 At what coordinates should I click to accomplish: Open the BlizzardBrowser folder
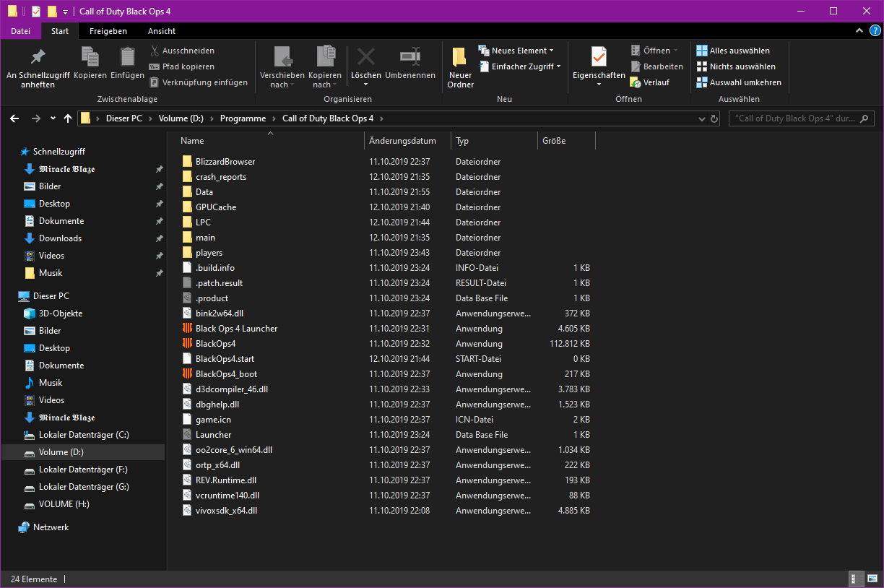pyautogui.click(x=225, y=162)
